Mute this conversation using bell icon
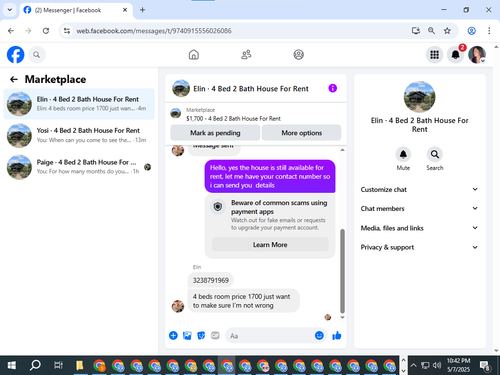The width and height of the screenshot is (500, 375). (403, 155)
